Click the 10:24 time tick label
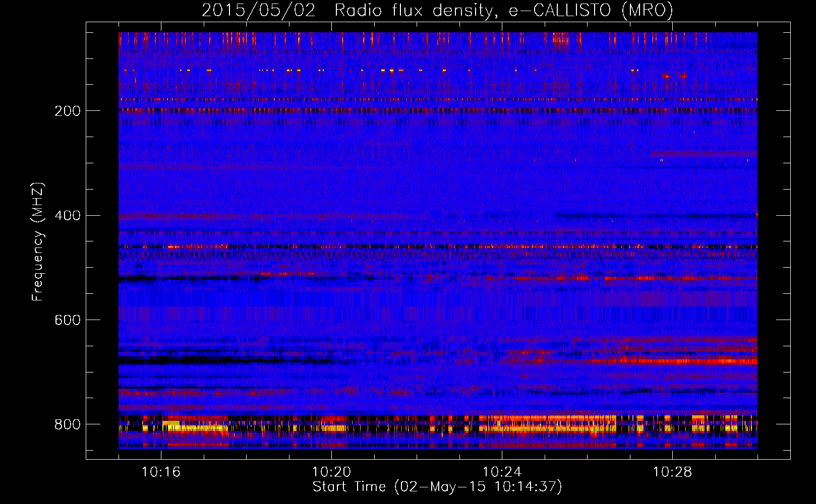This screenshot has width=816, height=504. pos(502,472)
